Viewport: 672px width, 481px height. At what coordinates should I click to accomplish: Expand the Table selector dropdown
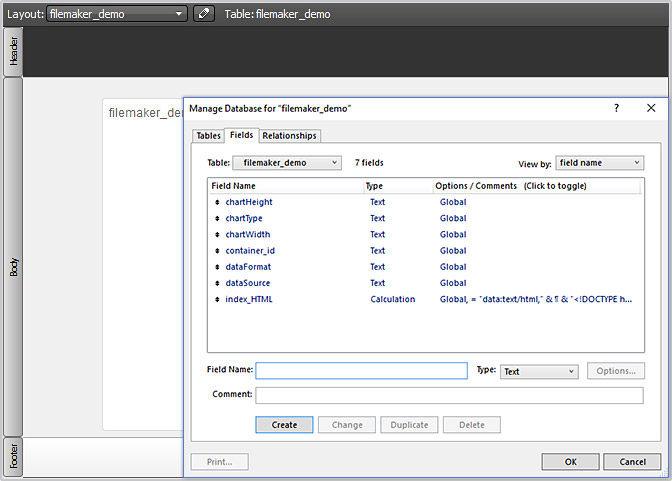288,162
